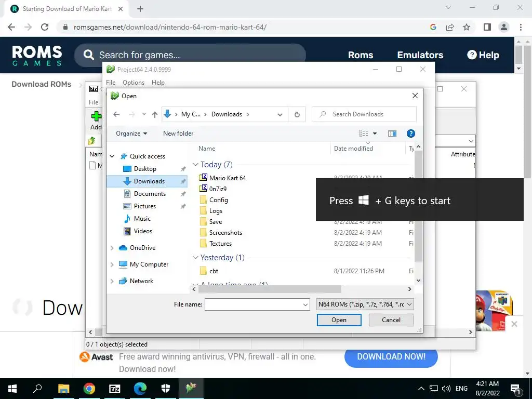The width and height of the screenshot is (532, 399).
Task: Open recent locations dropdown arrow
Action: pos(144,114)
